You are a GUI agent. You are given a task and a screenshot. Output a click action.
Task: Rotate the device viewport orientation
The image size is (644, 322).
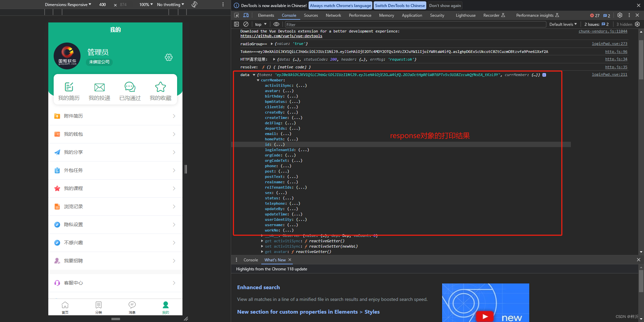coord(194,5)
